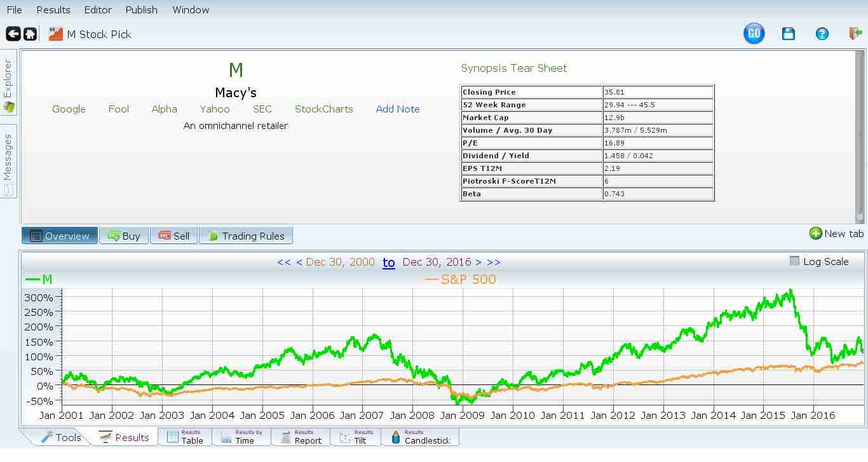868x462 pixels.
Task: Click the Market Cap value 12.9b
Action: click(658, 118)
